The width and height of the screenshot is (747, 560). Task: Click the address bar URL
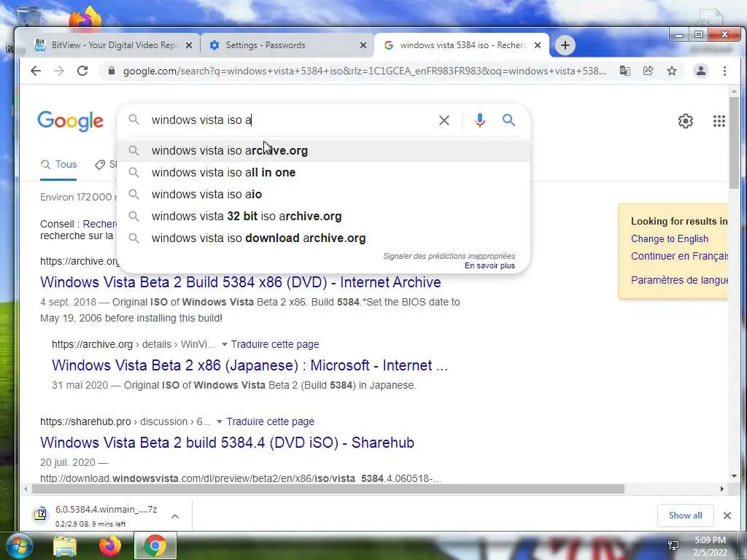(x=365, y=71)
